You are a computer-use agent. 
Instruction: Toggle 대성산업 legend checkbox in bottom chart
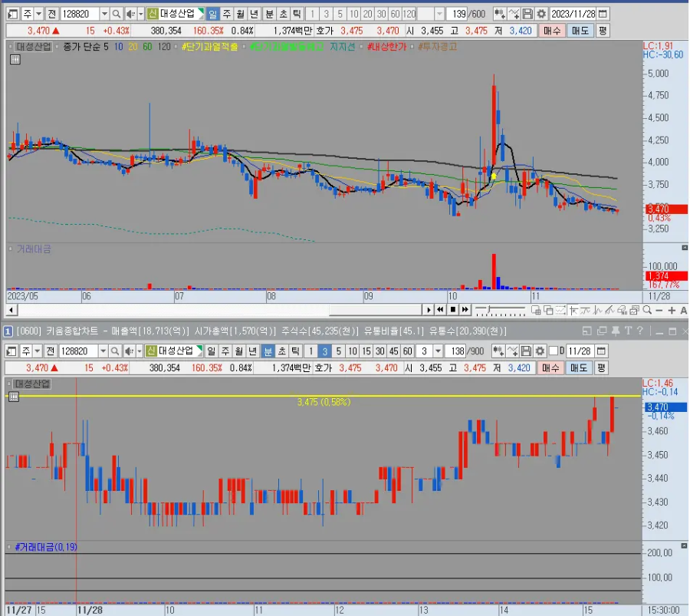click(x=9, y=384)
